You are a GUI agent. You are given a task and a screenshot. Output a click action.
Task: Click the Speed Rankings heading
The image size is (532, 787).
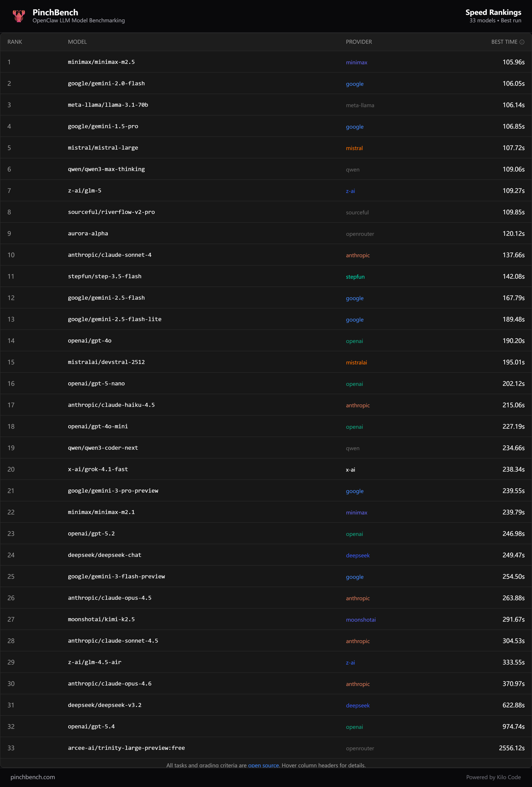493,12
